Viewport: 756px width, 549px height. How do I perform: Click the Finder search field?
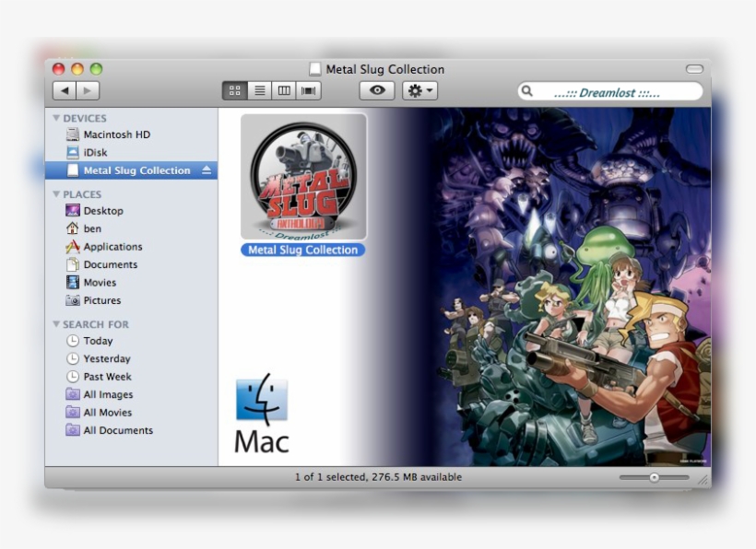pos(610,91)
